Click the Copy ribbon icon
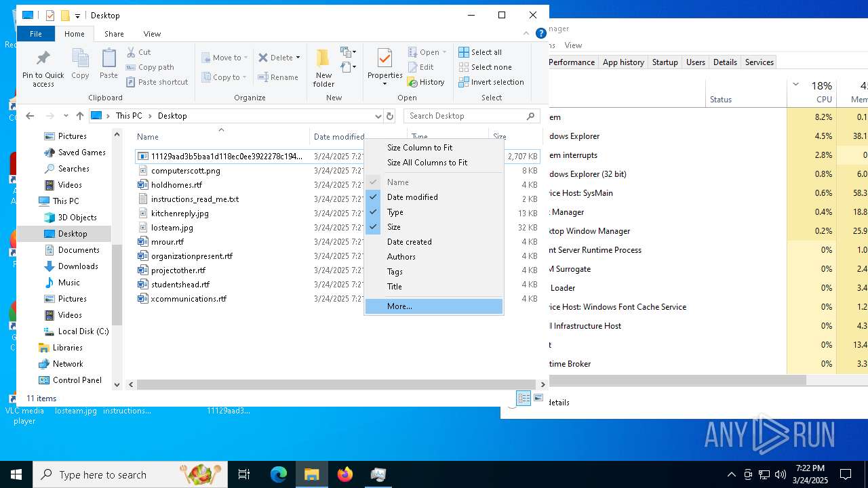 [x=80, y=58]
